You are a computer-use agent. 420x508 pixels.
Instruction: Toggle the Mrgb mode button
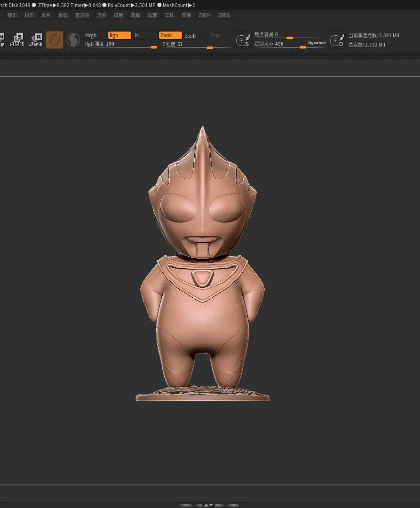(x=95, y=35)
